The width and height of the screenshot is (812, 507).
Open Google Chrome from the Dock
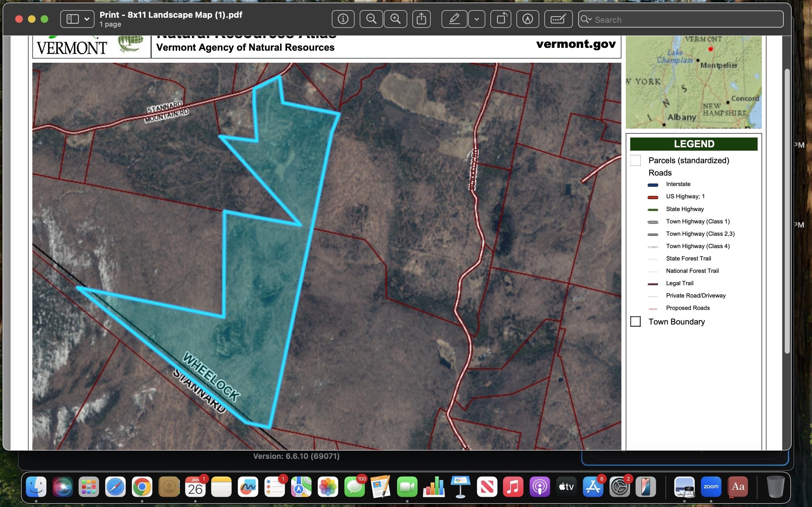(x=142, y=487)
